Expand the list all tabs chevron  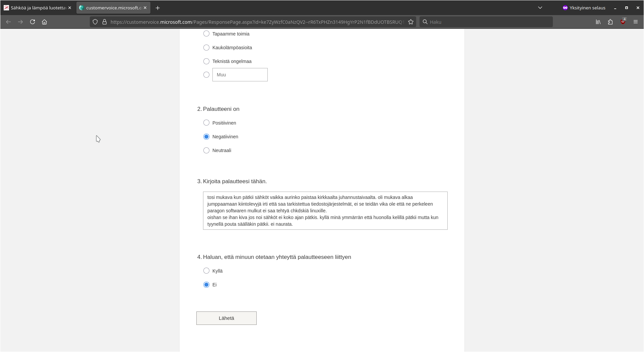(540, 8)
